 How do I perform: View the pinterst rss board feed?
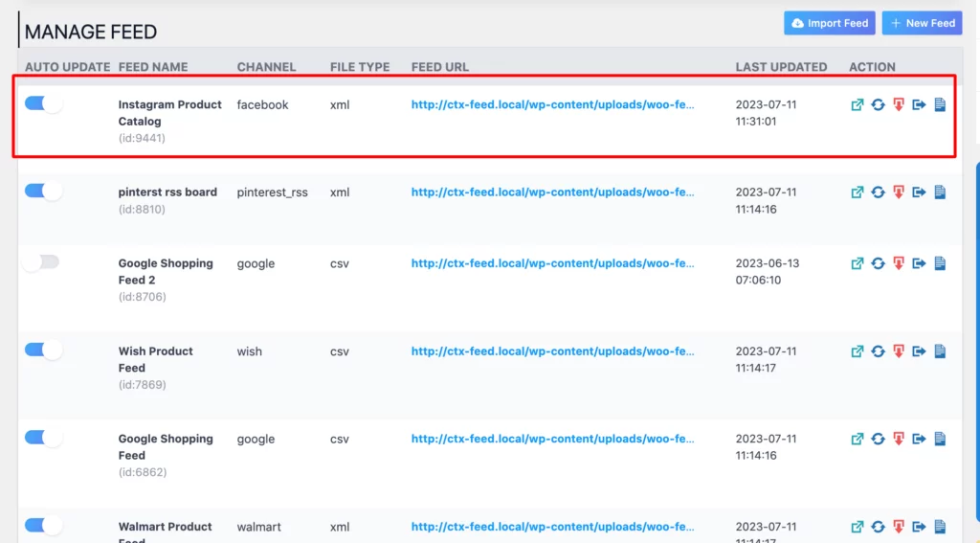(857, 192)
